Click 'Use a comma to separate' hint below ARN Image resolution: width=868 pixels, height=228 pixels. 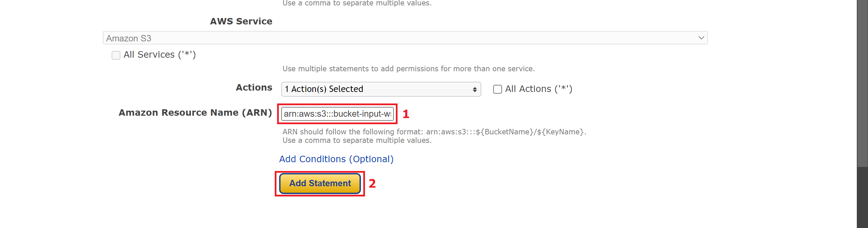click(357, 140)
